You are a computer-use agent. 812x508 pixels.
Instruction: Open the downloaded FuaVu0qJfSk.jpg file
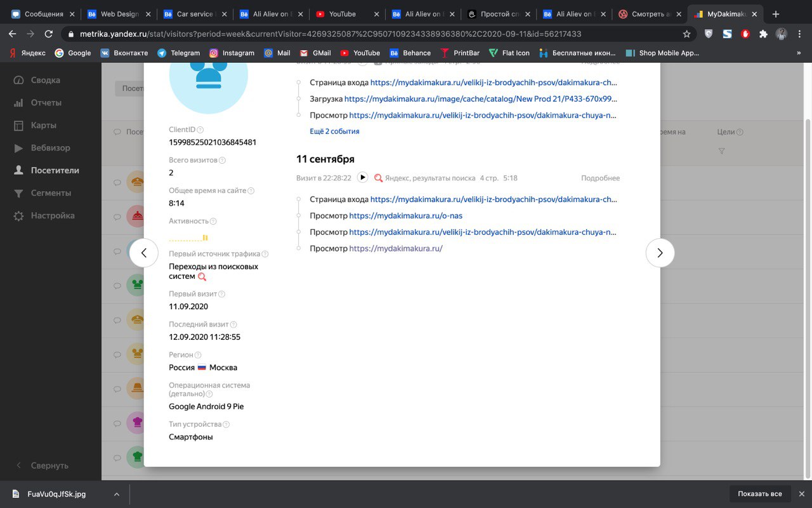pos(56,494)
